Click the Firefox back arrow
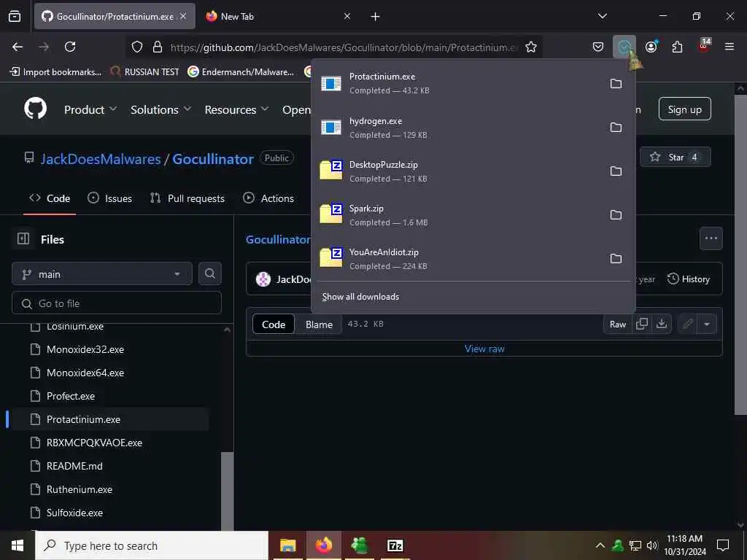 (x=18, y=47)
